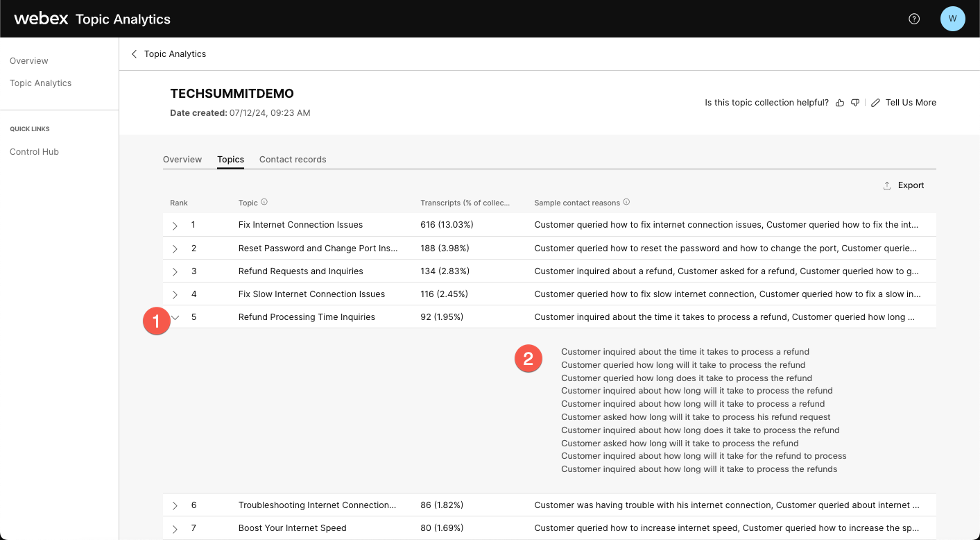Open Control Hub quick link
Screen dimensions: 980x540
[34, 152]
